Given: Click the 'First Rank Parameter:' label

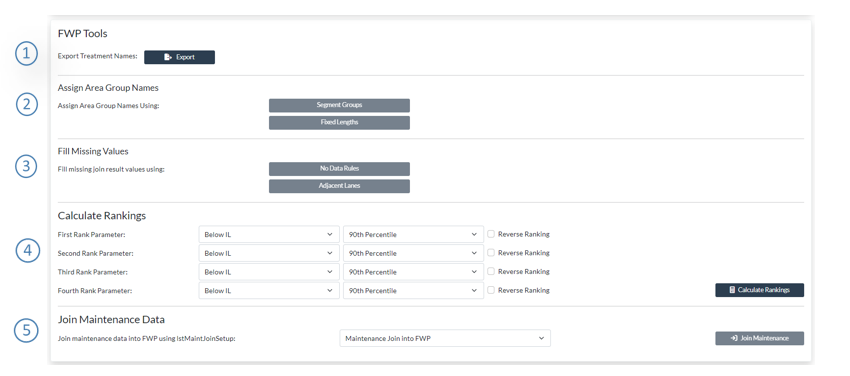Looking at the screenshot, I should tap(93, 235).
